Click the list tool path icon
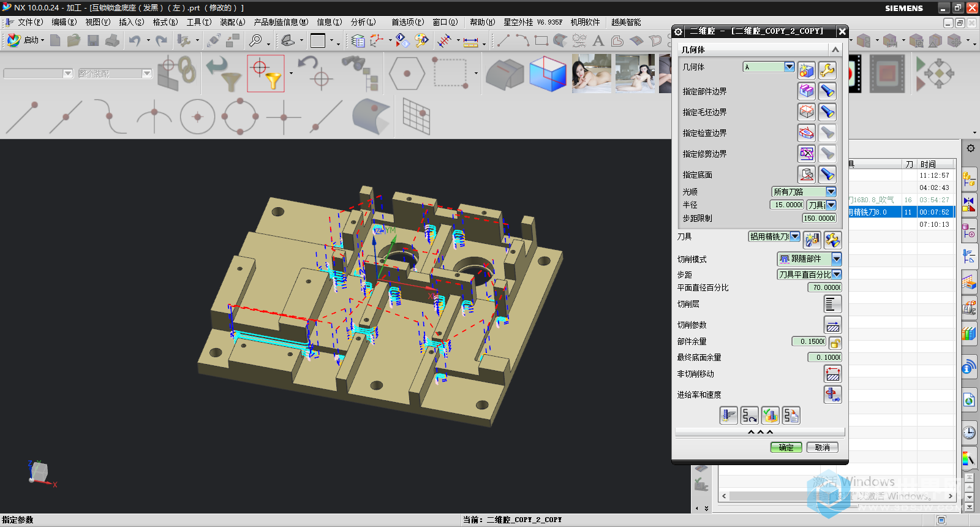Image resolution: width=980 pixels, height=527 pixels. pyautogui.click(x=791, y=415)
